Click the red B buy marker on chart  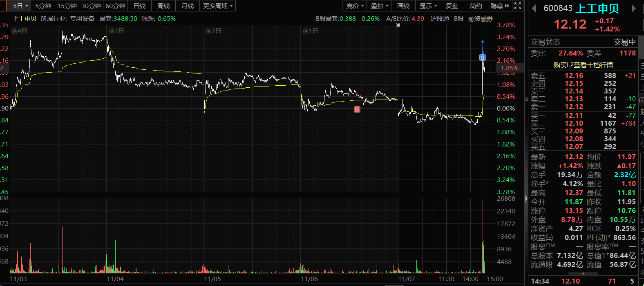coord(357,109)
